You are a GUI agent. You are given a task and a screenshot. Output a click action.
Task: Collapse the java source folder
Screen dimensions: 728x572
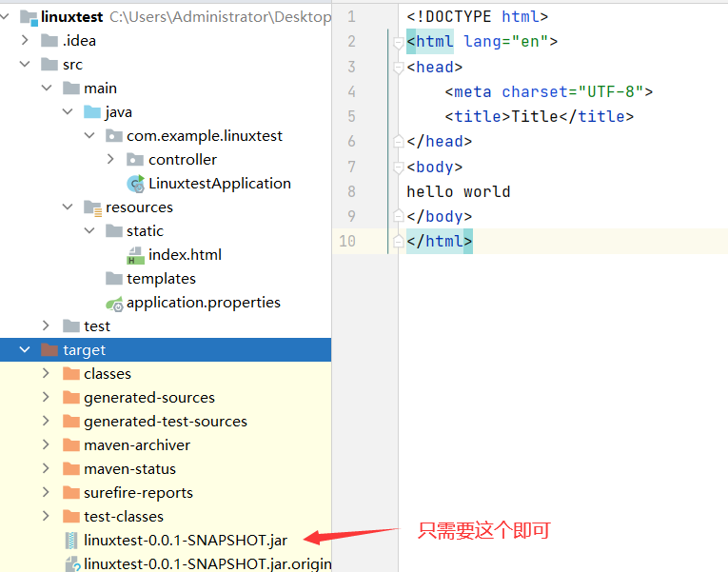(x=68, y=111)
